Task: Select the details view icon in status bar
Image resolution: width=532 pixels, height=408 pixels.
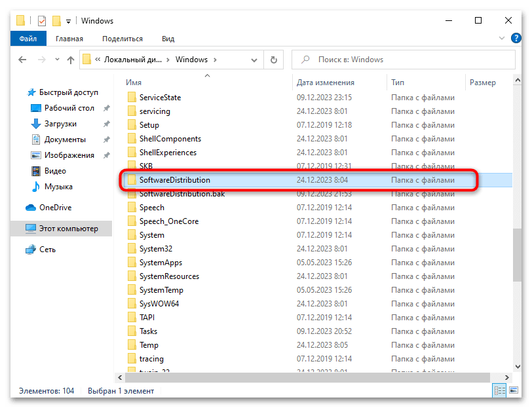Action: 499,390
